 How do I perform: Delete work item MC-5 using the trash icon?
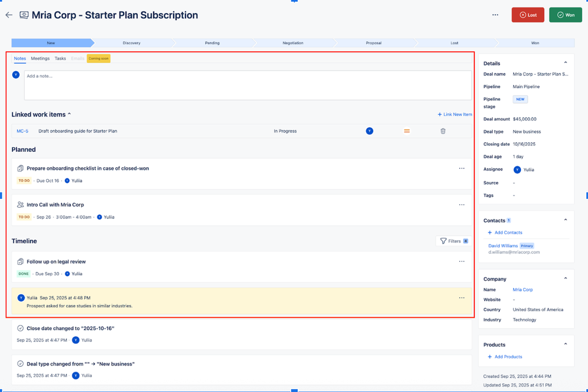click(x=443, y=131)
